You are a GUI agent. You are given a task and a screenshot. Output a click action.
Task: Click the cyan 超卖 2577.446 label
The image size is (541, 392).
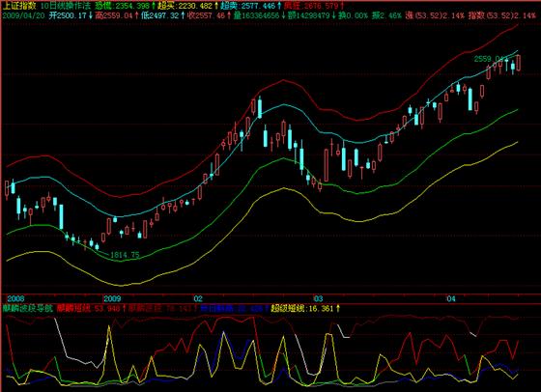[x=248, y=6]
